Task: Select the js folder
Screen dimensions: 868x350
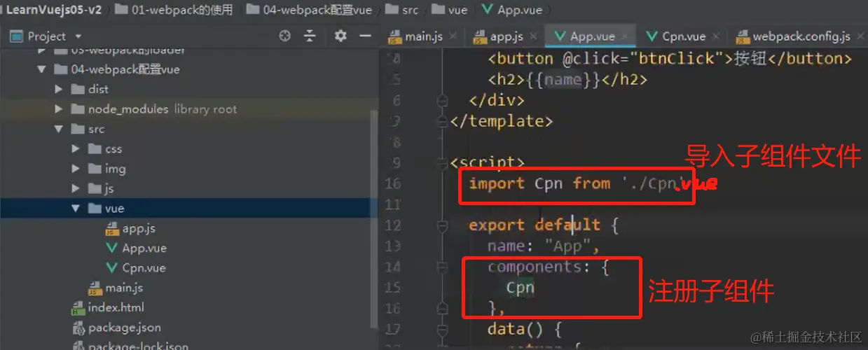Action: click(x=102, y=188)
